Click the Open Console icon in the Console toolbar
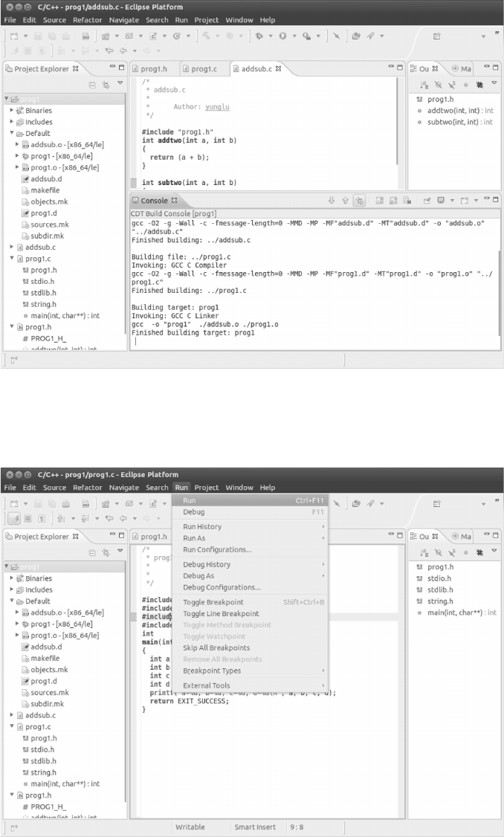This screenshot has width=504, height=837. tap(464, 200)
